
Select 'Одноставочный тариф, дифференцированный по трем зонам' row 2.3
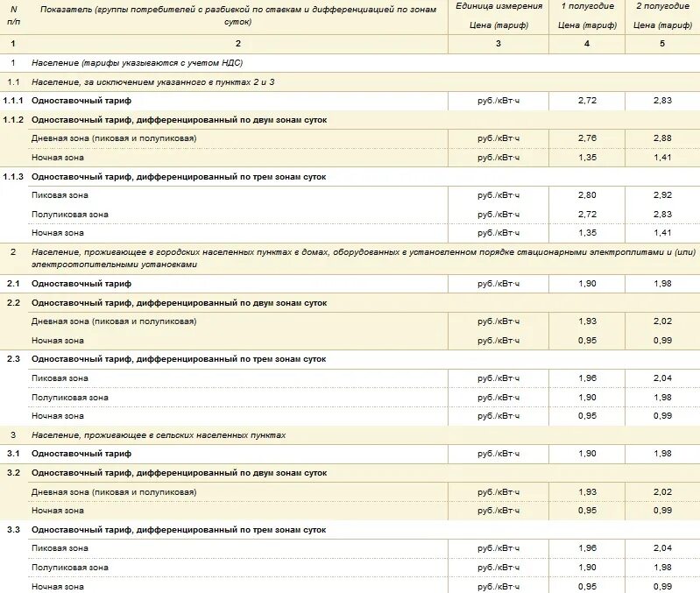click(x=179, y=359)
